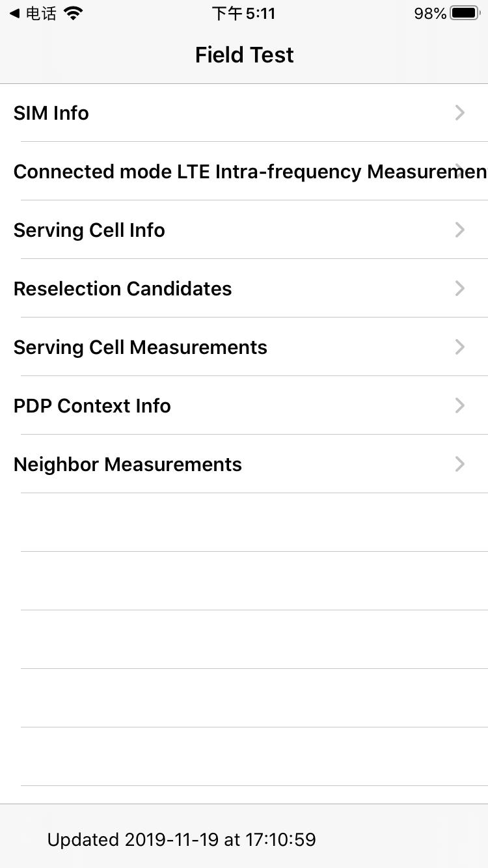This screenshot has width=488, height=868.
Task: Tap the battery icon in status bar
Action: (x=465, y=13)
